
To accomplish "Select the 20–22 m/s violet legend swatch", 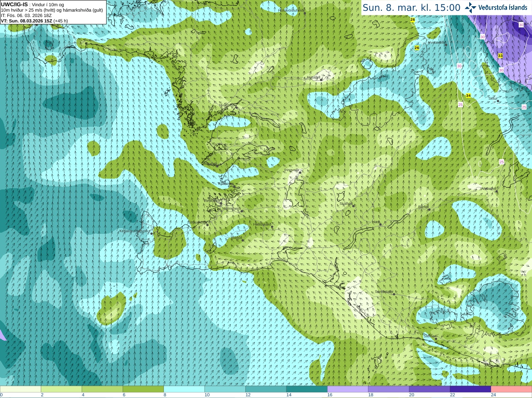I will pyautogui.click(x=430, y=389).
